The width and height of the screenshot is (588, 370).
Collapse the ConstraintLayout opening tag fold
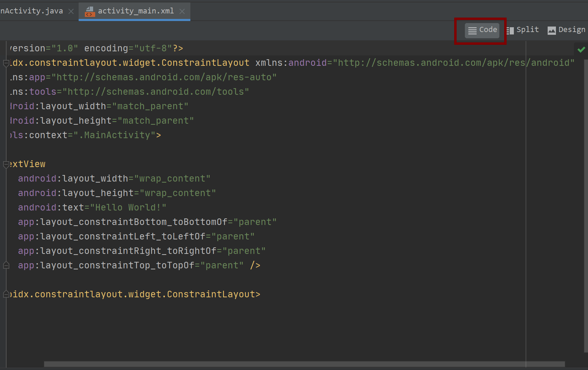pos(6,63)
